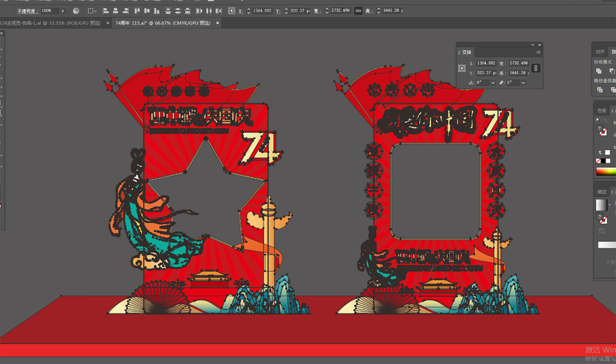Screen dimensions: 616x364
Task: Click the Divide pathfinder icon
Action: click(600, 90)
